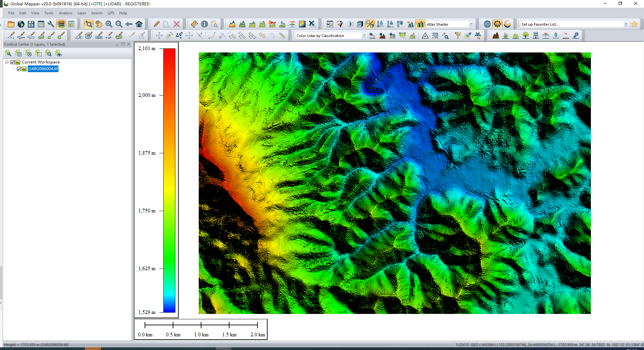
Task: Toggle visibility checkbox of G48G086004.tif layer
Action: [19, 69]
